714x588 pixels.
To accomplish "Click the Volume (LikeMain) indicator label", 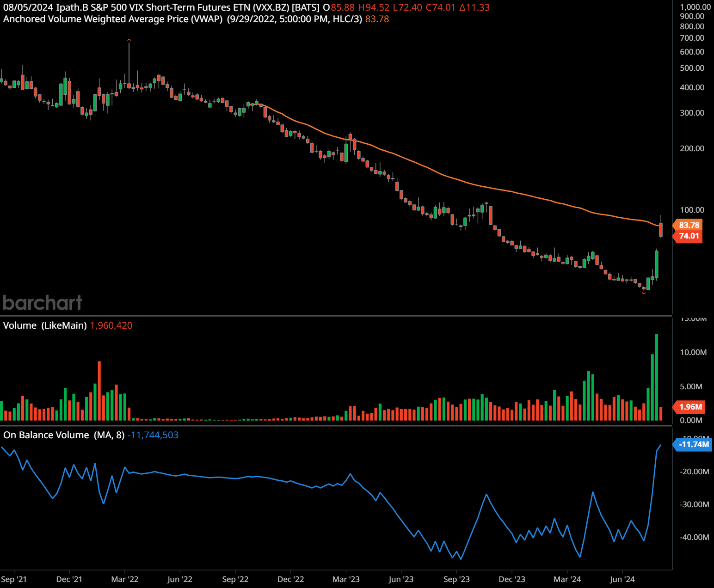I will tap(45, 325).
